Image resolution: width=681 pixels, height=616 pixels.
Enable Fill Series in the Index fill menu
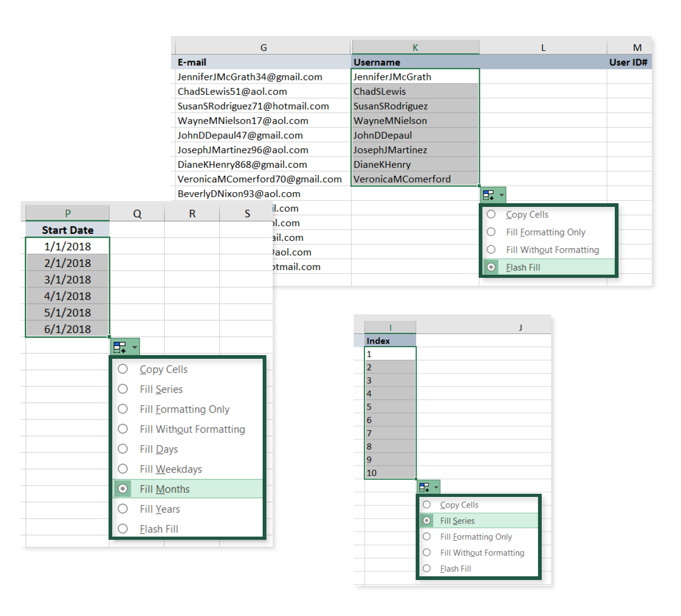(x=458, y=520)
